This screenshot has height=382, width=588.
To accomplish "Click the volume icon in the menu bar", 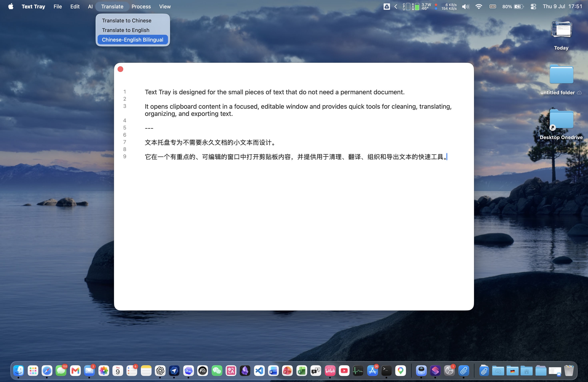I will point(466,7).
